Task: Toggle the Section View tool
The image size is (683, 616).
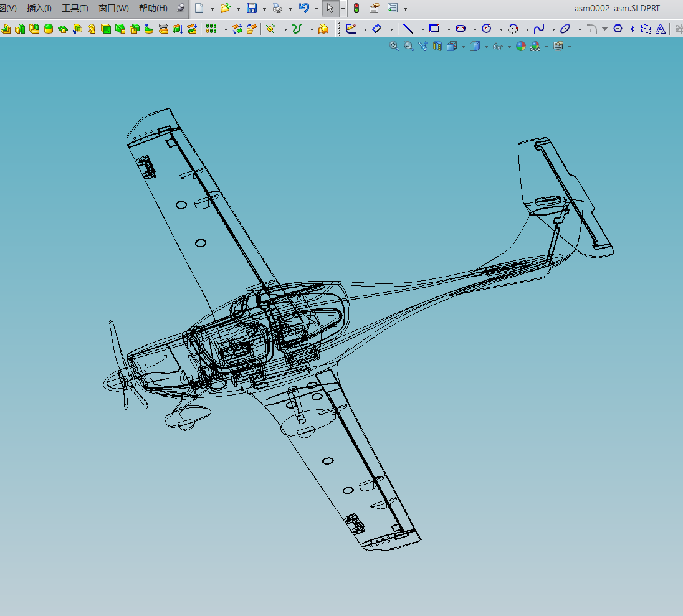Action: coord(437,46)
